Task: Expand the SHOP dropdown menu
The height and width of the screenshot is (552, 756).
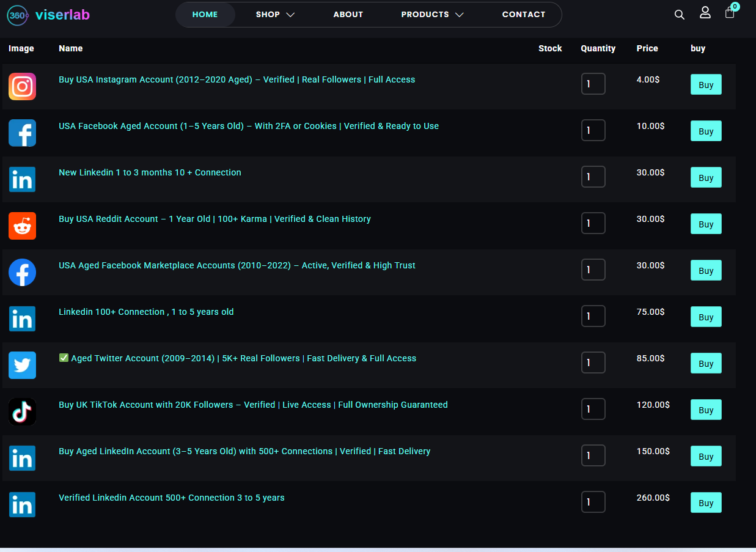Action: (275, 15)
